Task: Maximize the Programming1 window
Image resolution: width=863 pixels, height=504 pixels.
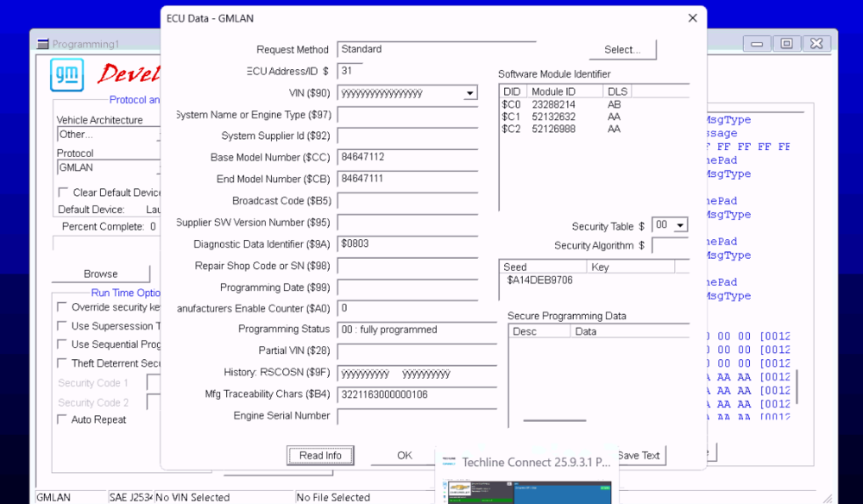Action: [786, 43]
